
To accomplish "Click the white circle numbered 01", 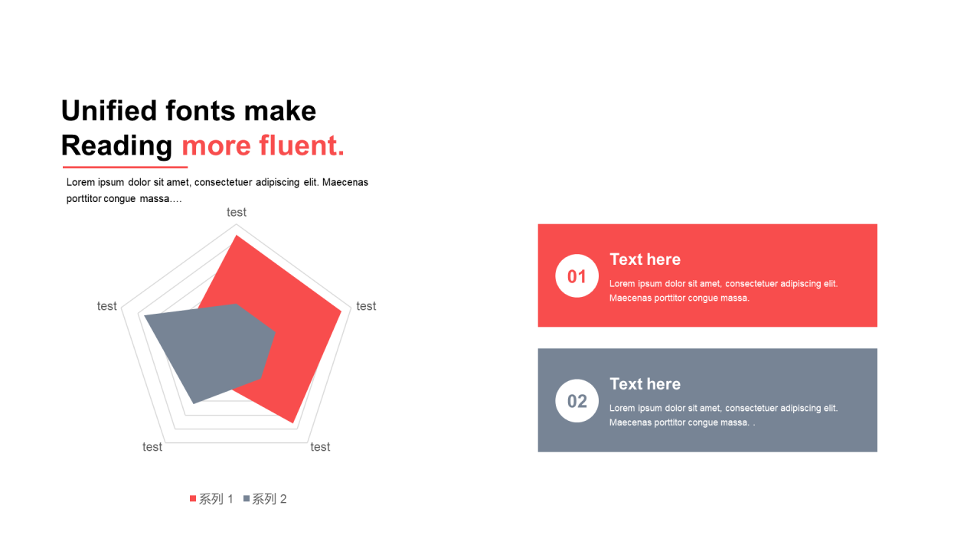I will [x=577, y=275].
